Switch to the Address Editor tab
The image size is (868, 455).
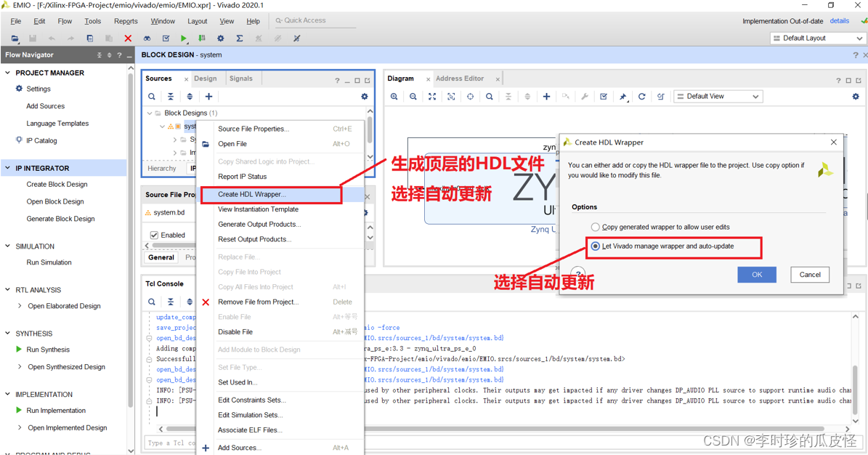460,78
